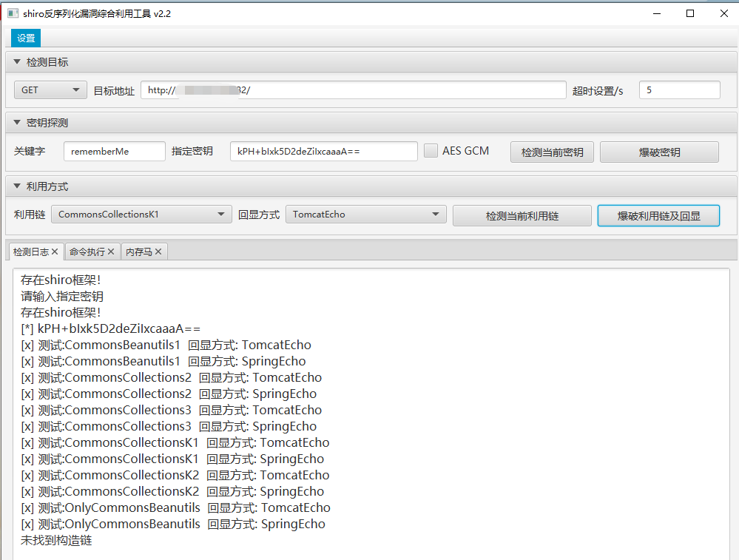Enable the AES GCM checkbox

[431, 151]
